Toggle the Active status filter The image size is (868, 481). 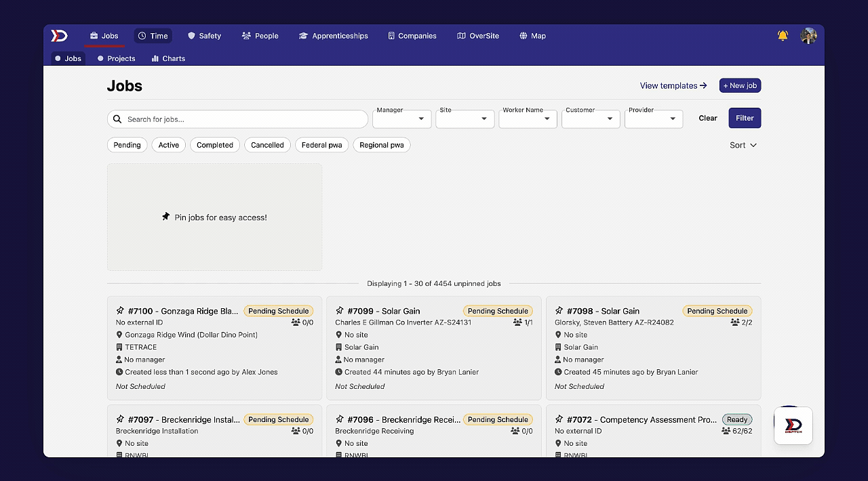tap(169, 145)
